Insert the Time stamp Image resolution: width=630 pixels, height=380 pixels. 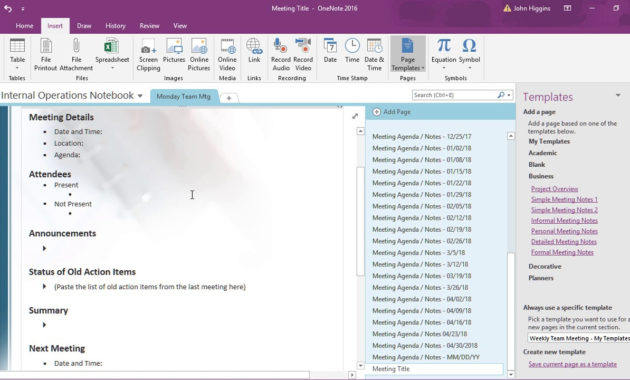[352, 51]
